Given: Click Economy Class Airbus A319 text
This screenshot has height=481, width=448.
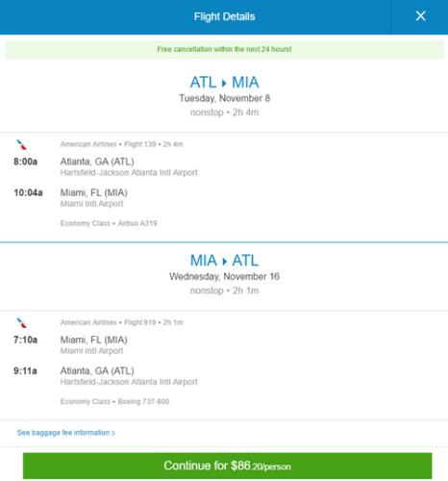Looking at the screenshot, I should (109, 223).
